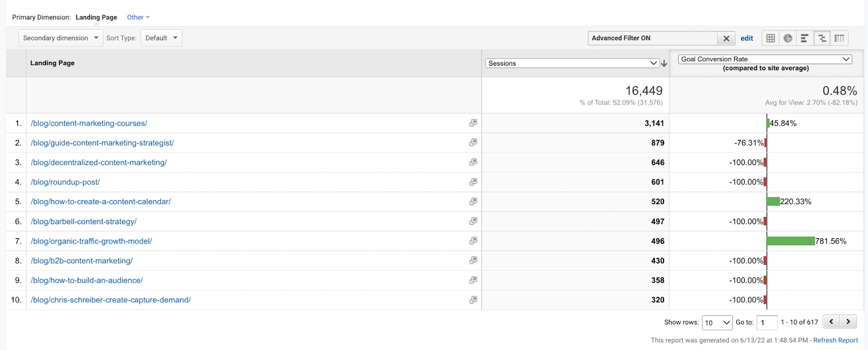Open the Other primary dimension menu
868x350 pixels.
[x=138, y=17]
